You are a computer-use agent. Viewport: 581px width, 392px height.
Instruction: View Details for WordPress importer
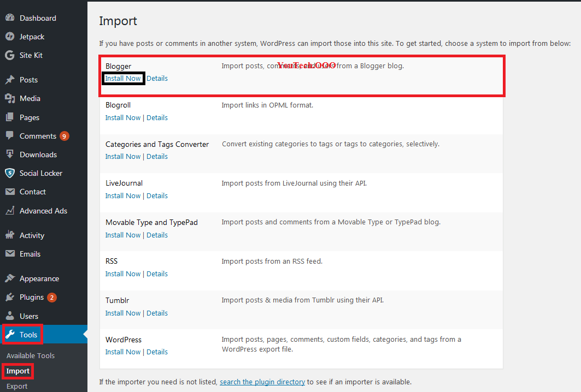[157, 352]
